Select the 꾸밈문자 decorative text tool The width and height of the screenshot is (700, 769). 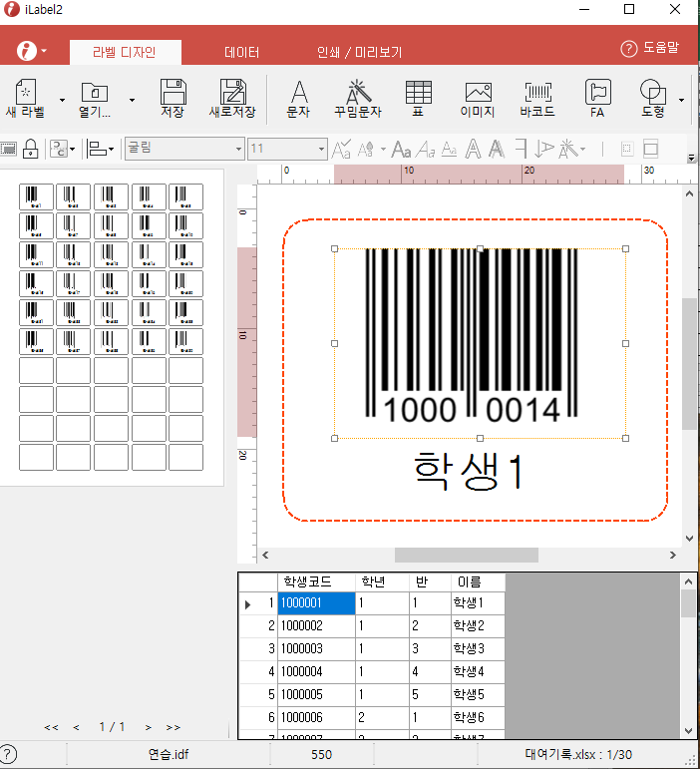358,98
